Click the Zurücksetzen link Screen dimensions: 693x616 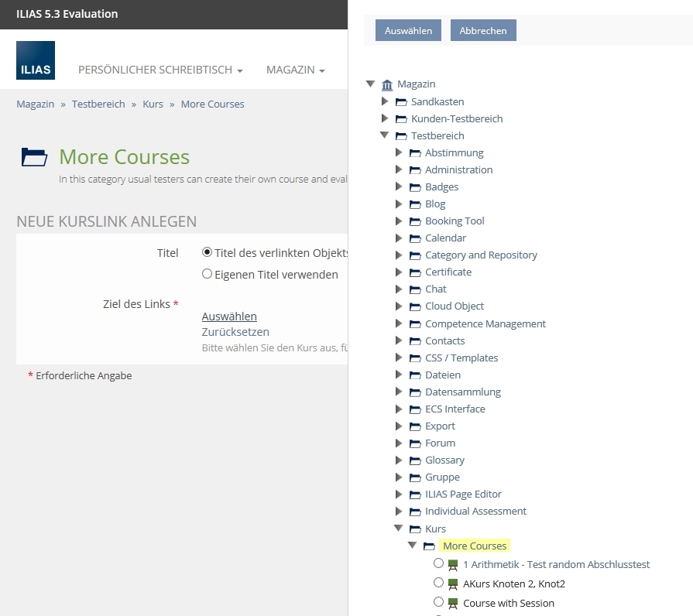(235, 331)
